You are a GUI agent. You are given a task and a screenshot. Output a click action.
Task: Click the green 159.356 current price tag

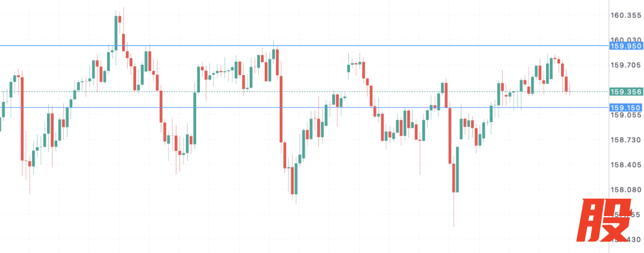click(626, 92)
